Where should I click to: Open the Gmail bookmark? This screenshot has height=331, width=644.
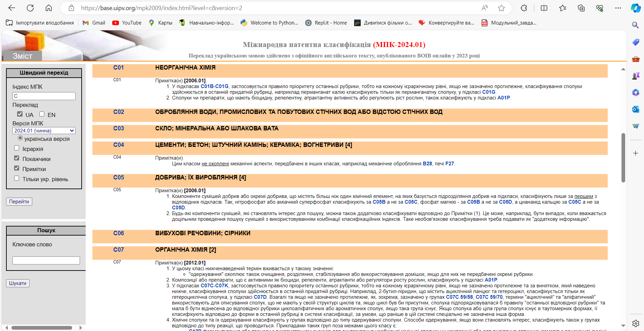coord(94,23)
